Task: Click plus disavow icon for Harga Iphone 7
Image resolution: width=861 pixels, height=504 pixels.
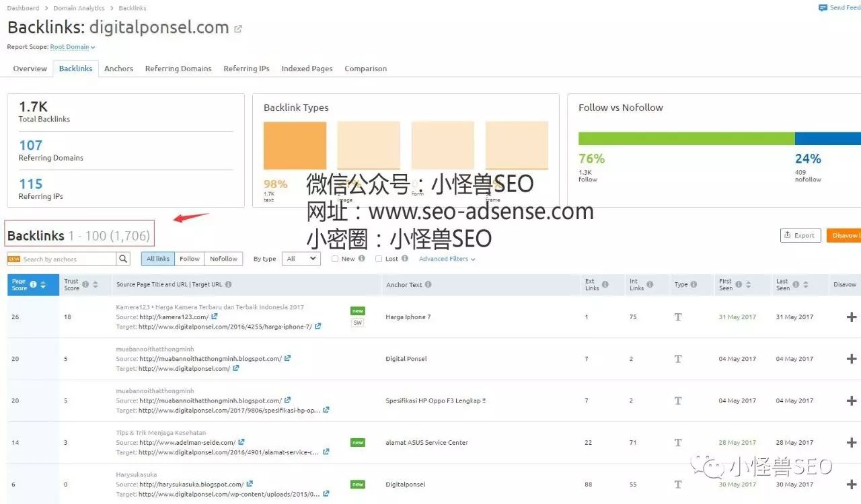Action: click(x=852, y=317)
